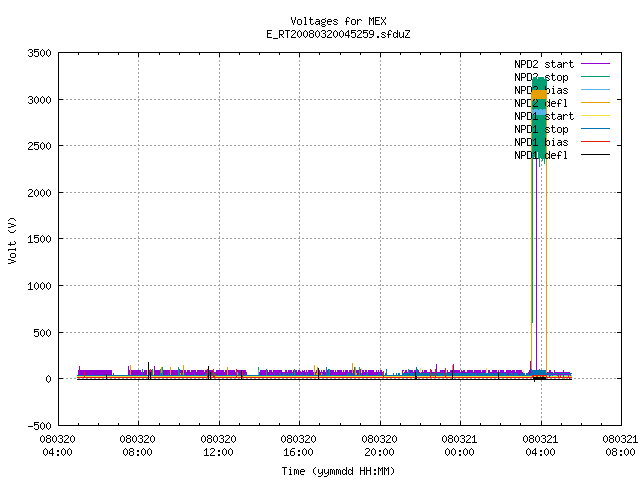Click the light blue NPD2 bias legend line
640x480 pixels.
pyautogui.click(x=595, y=90)
